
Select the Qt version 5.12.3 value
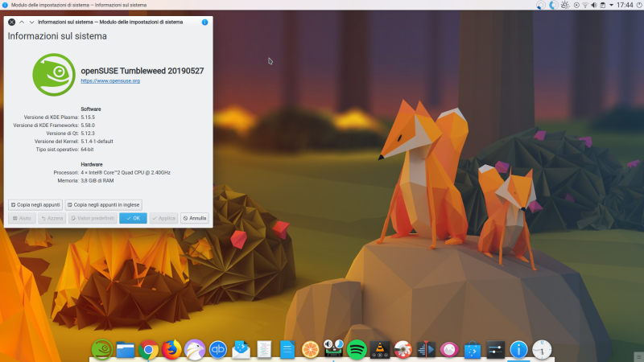point(88,134)
